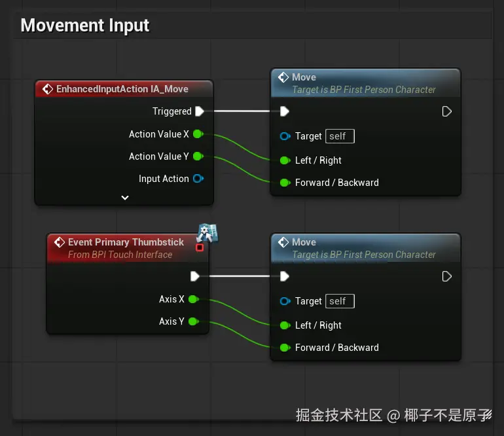Click the lower Move node exec output pin
504x436 pixels.
point(447,276)
